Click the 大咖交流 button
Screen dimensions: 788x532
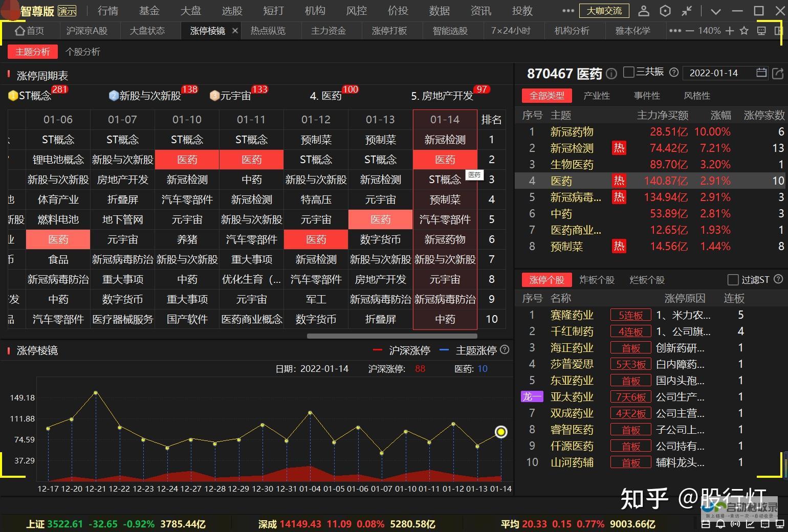[604, 11]
